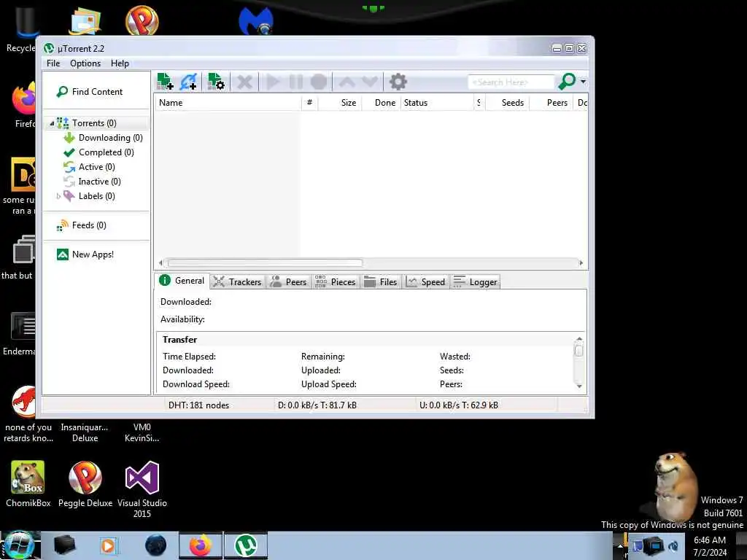
Task: Sort by the Peers column header
Action: (x=551, y=103)
